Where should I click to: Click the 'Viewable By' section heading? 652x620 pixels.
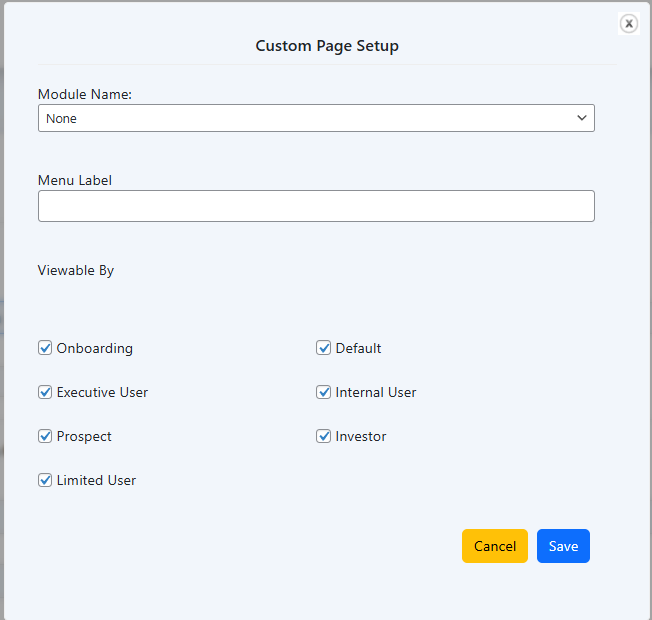[76, 270]
